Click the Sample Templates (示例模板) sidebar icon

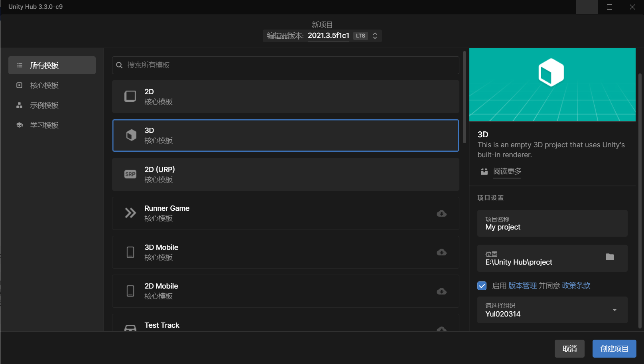19,105
